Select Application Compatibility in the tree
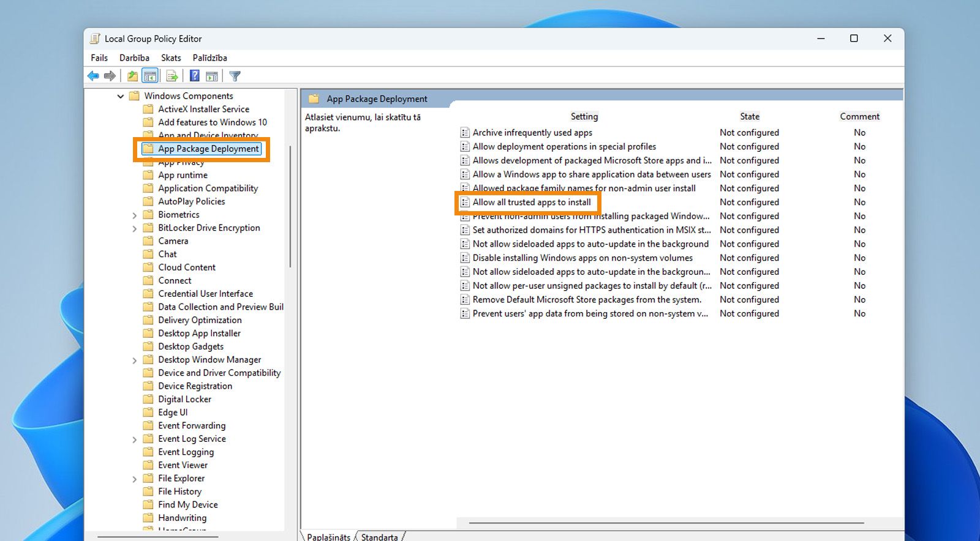980x541 pixels. pyautogui.click(x=208, y=188)
